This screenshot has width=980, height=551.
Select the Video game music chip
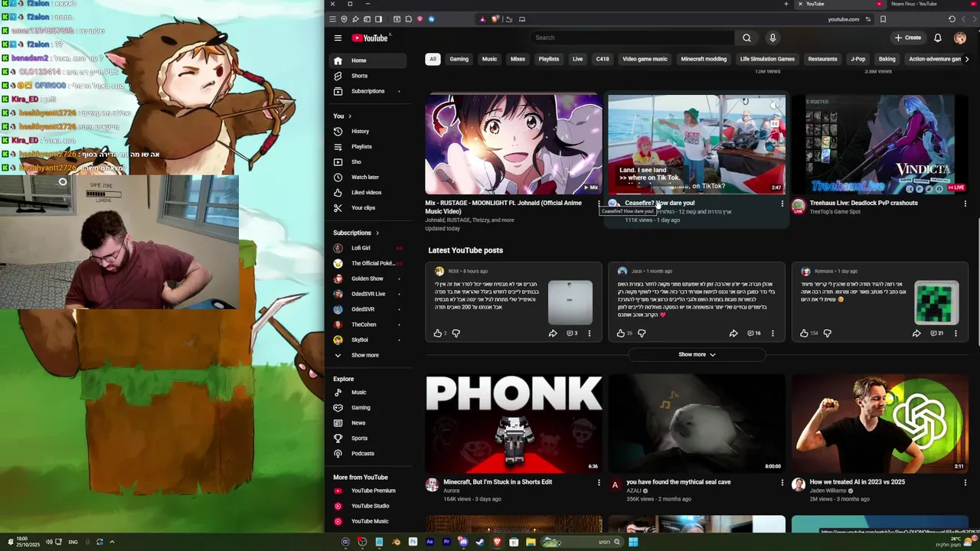645,59
